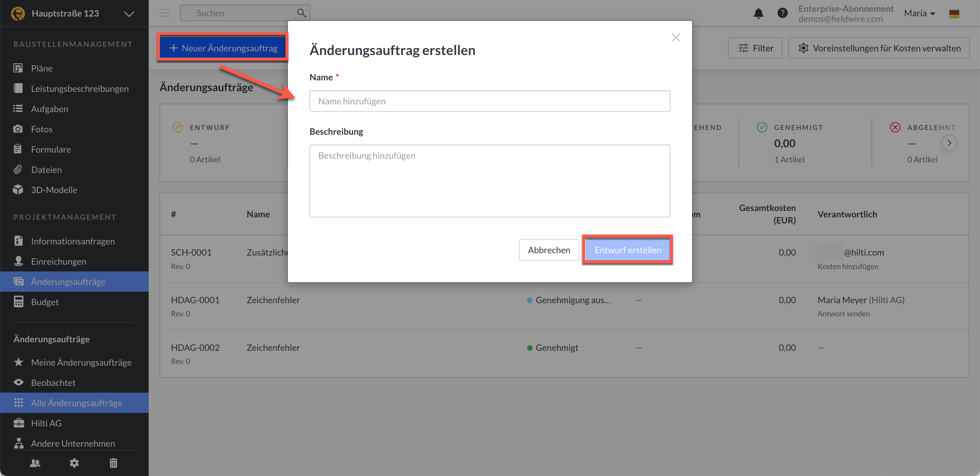Click the Name hinzufügen input field

490,101
